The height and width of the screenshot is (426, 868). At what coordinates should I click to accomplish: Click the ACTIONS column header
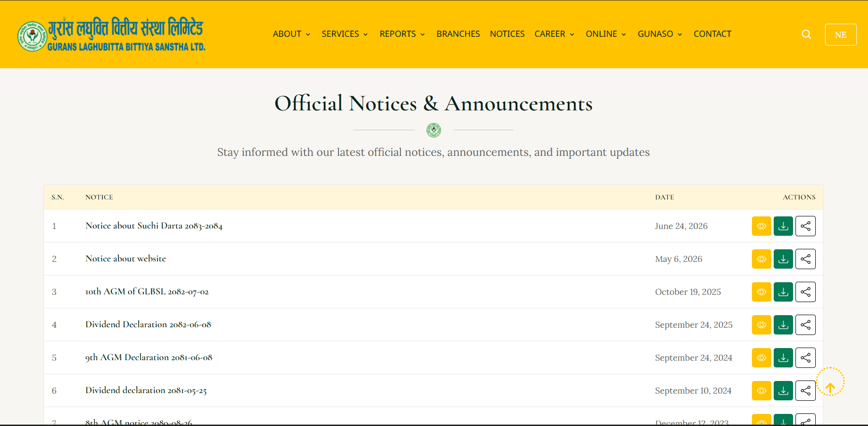(799, 197)
